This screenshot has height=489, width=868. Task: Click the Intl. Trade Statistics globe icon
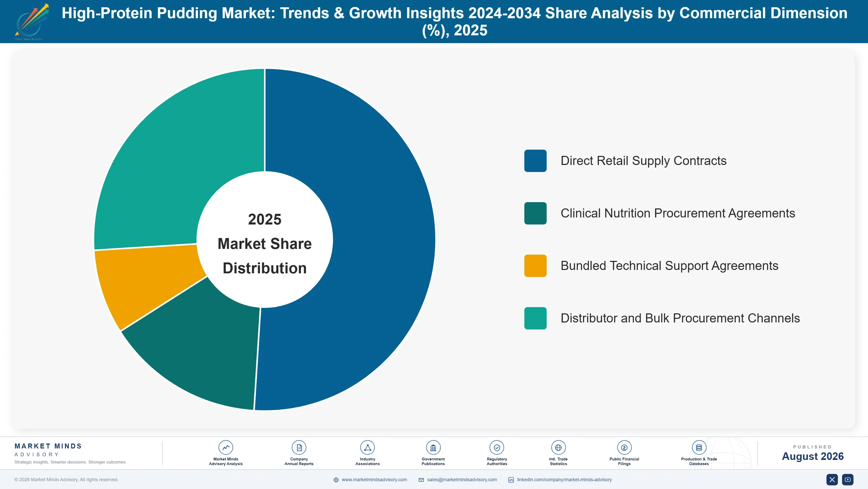tap(558, 447)
